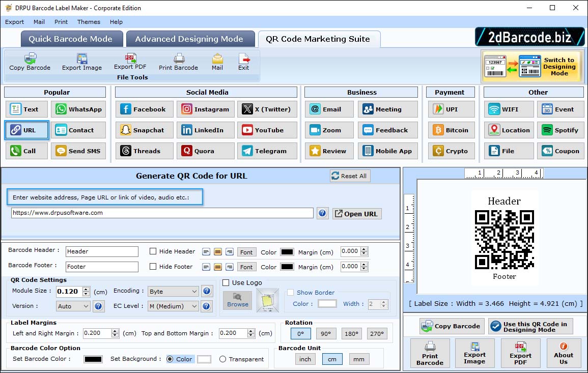Screen dimensions: 588x373
Task: Click the Barcode Header text field
Action: coord(102,251)
